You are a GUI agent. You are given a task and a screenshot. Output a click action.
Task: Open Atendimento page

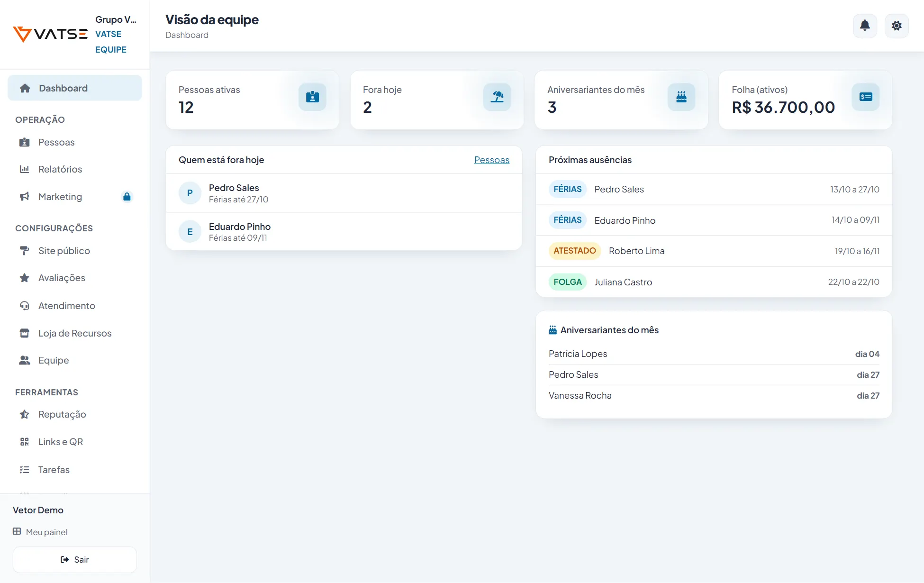[x=75, y=306]
